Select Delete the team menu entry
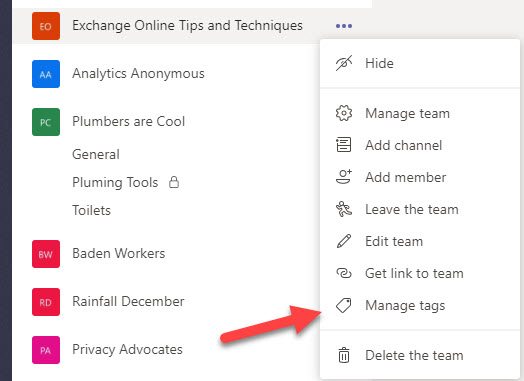 pos(420,355)
